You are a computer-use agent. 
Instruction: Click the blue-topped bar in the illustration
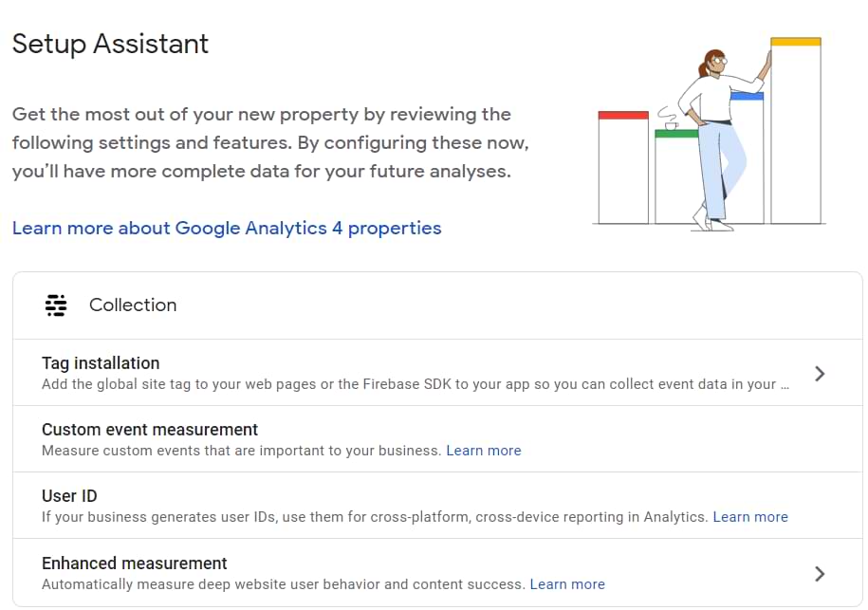tap(751, 161)
